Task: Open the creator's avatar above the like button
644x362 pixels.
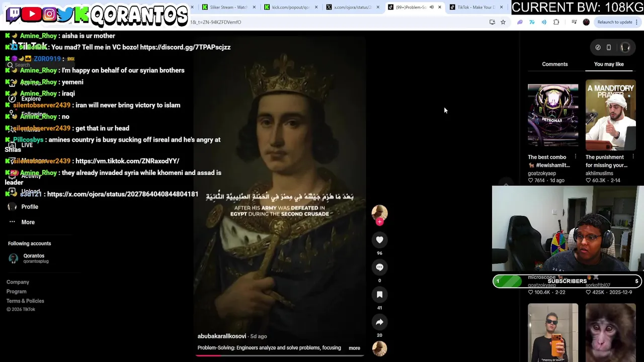Action: [x=379, y=212]
